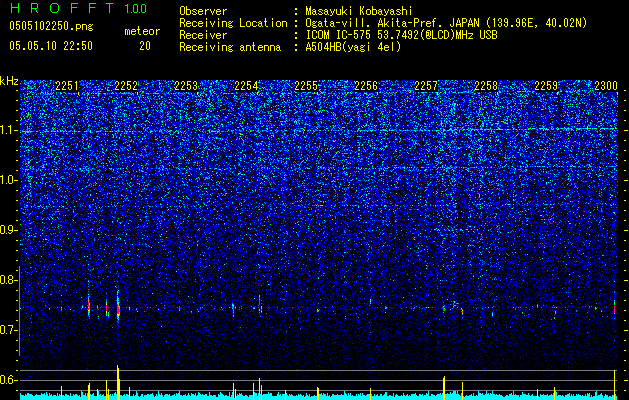Click the 0.6 frequency axis label
Screen dimensions: 629x400
click(x=9, y=380)
